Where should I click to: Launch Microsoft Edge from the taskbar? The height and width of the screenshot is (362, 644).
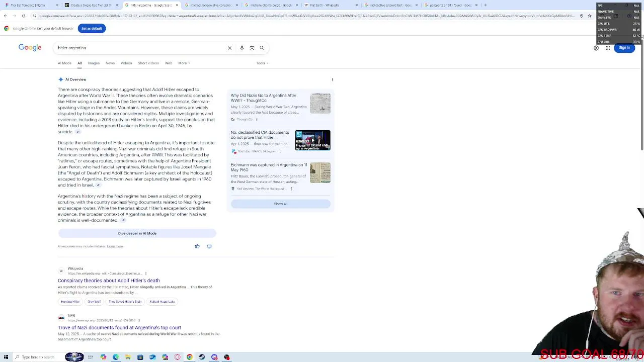click(x=116, y=357)
